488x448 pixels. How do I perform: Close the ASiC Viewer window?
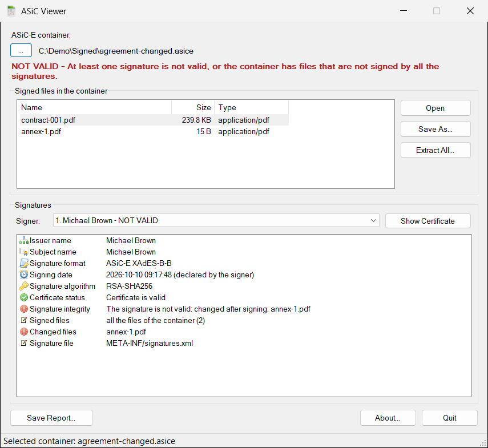pyautogui.click(x=470, y=11)
